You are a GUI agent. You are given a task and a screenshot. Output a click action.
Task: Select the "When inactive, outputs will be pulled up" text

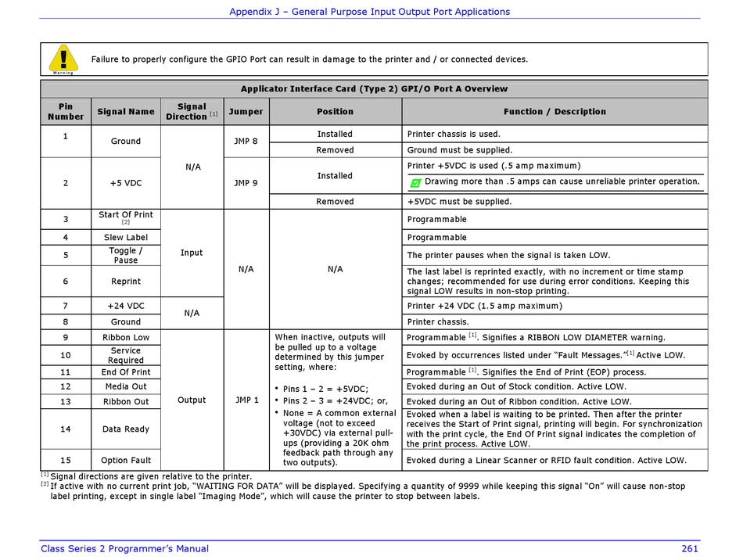click(330, 352)
